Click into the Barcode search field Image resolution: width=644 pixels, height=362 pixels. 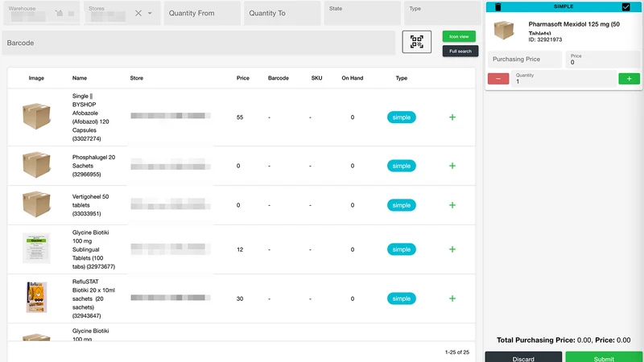coord(199,43)
